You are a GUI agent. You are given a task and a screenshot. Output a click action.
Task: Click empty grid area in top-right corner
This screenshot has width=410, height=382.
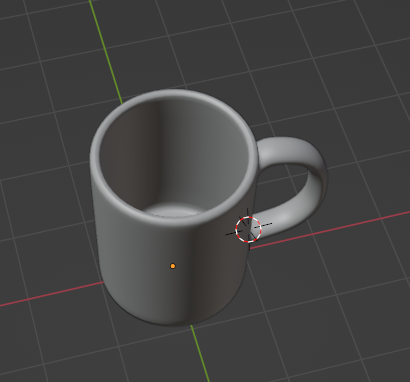coord(367,33)
